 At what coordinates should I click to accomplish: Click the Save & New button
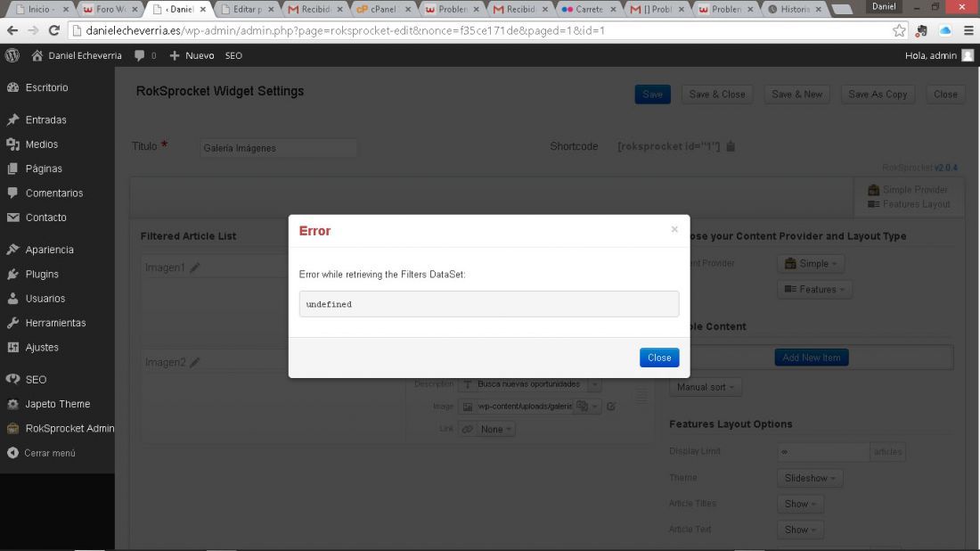click(x=796, y=95)
